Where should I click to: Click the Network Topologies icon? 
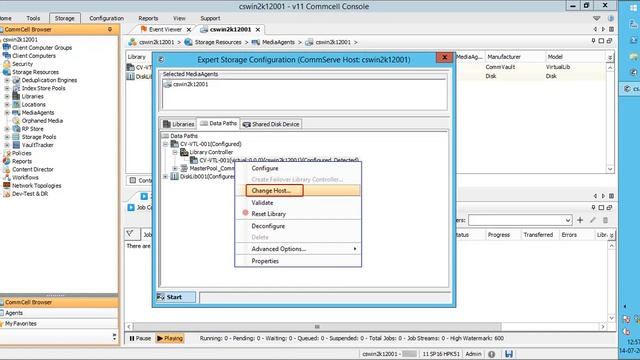pyautogui.click(x=7, y=185)
